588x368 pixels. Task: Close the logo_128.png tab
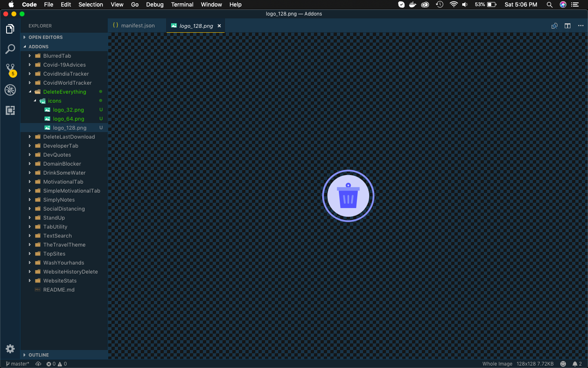coord(219,26)
